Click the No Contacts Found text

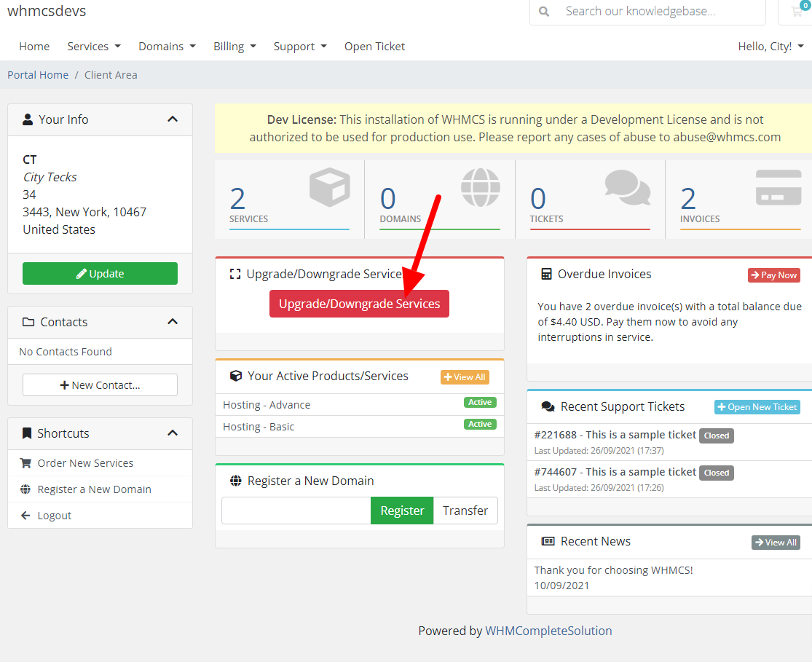pos(66,352)
